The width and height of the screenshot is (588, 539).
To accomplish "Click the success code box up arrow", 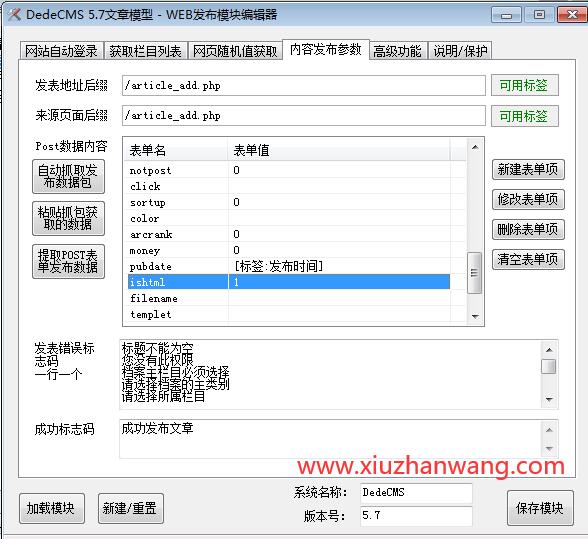I will point(549,430).
